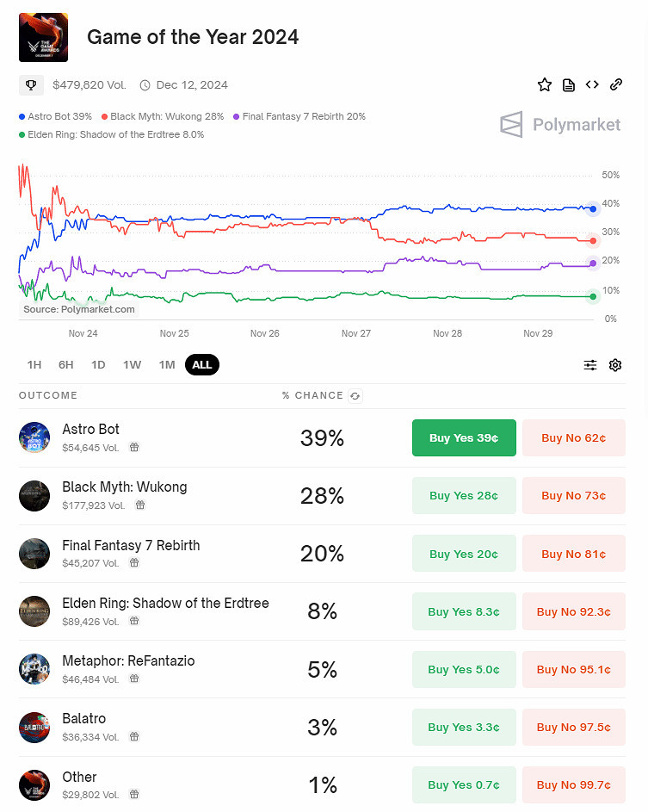Screen dimensions: 648x812
Task: Expand the Elden Ring outcome row
Action: click(165, 604)
